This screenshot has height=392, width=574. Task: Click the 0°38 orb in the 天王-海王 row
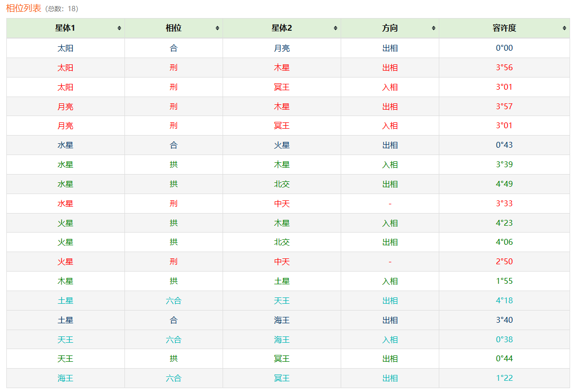[x=504, y=340]
